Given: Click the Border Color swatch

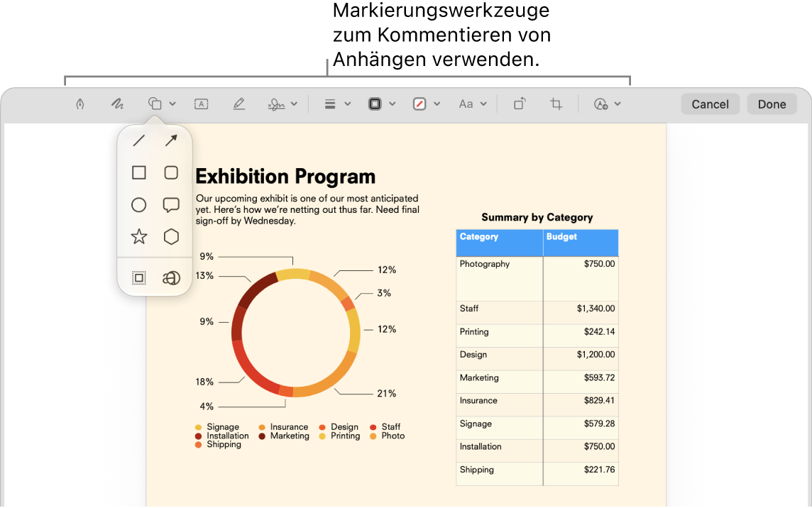Looking at the screenshot, I should pos(375,104).
